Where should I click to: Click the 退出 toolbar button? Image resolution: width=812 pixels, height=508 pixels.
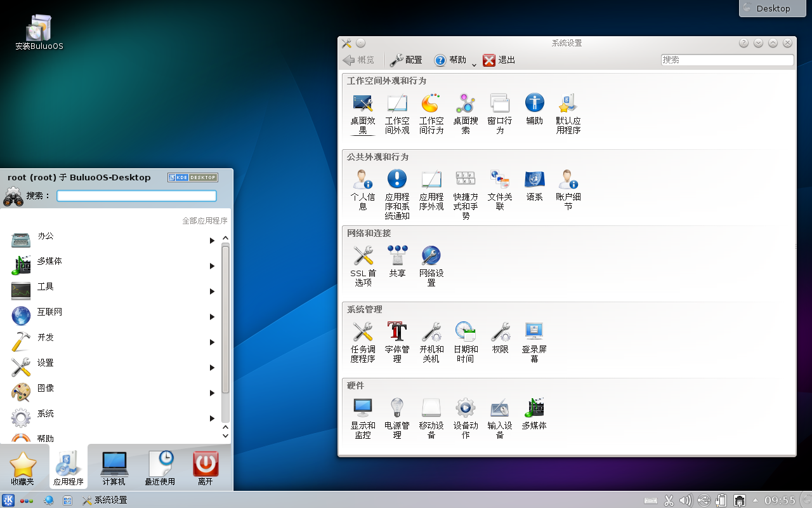(x=499, y=60)
